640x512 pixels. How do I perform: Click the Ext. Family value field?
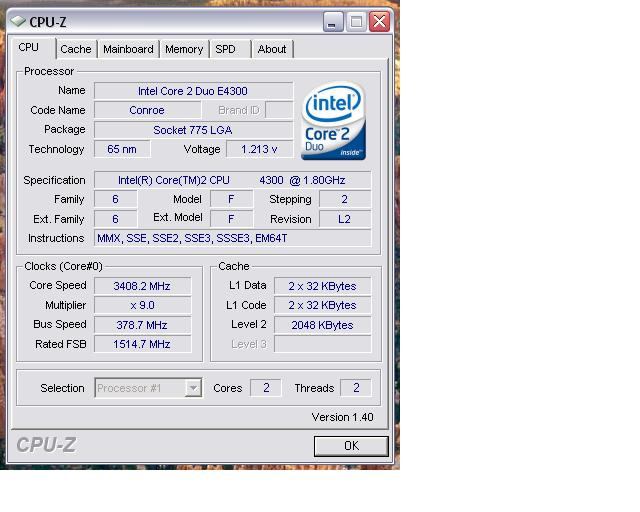click(116, 219)
